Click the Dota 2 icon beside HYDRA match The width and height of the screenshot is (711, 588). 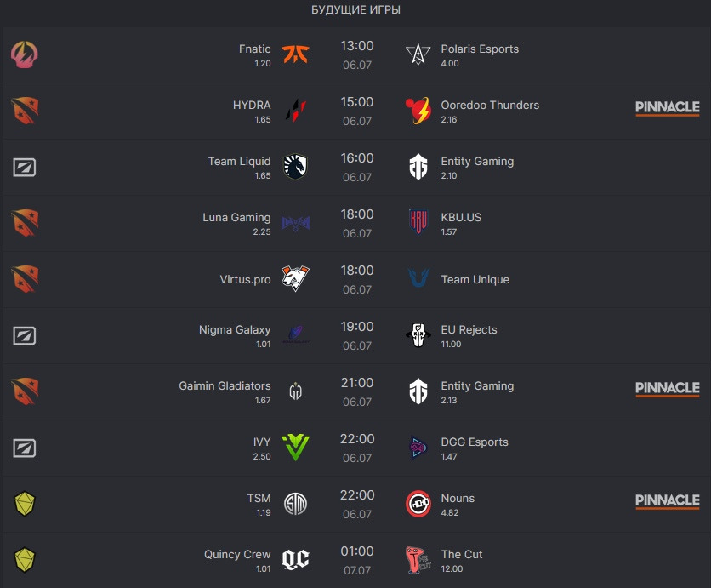tap(25, 111)
